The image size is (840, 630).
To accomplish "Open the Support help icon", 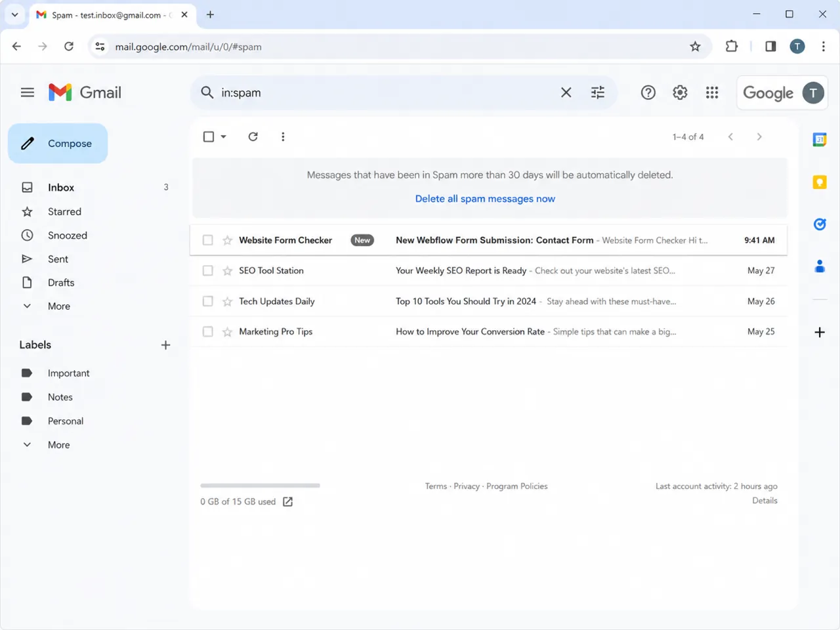I will coord(648,93).
